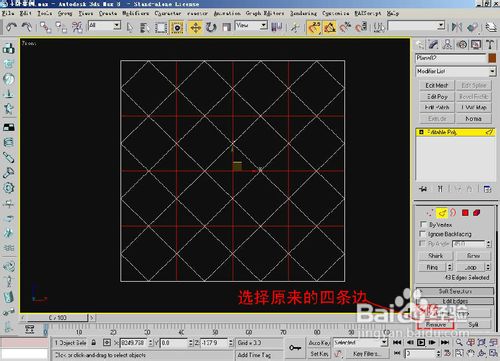Click the Play Animation button
This screenshot has width=500, height=361.
(421, 342)
